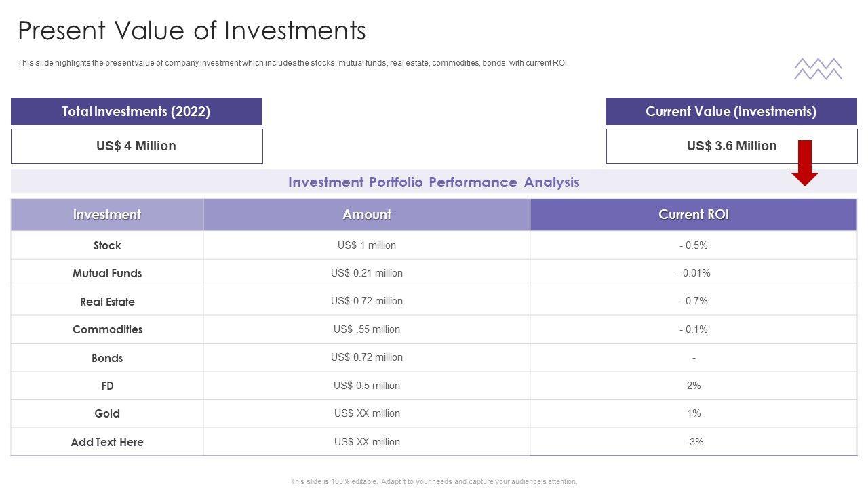Click the Add Text Here placeholder cell
This screenshot has width=868, height=488.
(x=107, y=442)
